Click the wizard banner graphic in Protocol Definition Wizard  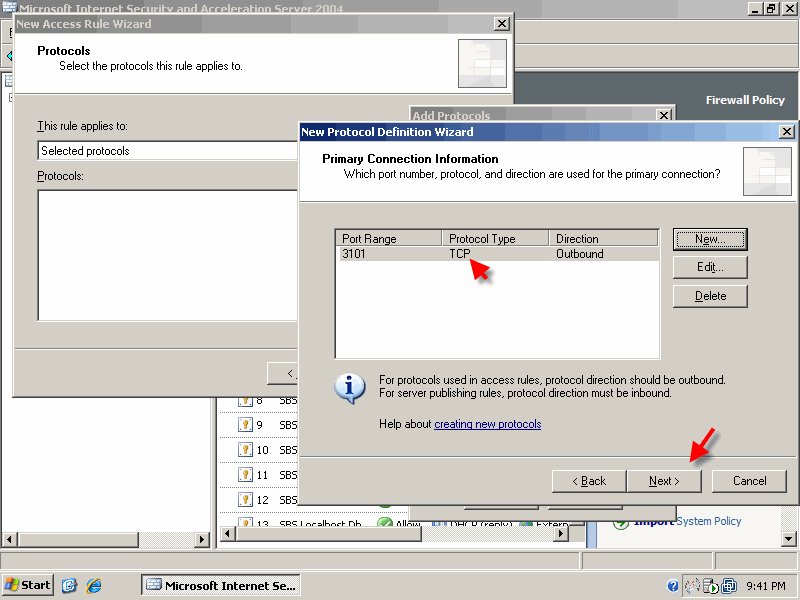click(767, 171)
